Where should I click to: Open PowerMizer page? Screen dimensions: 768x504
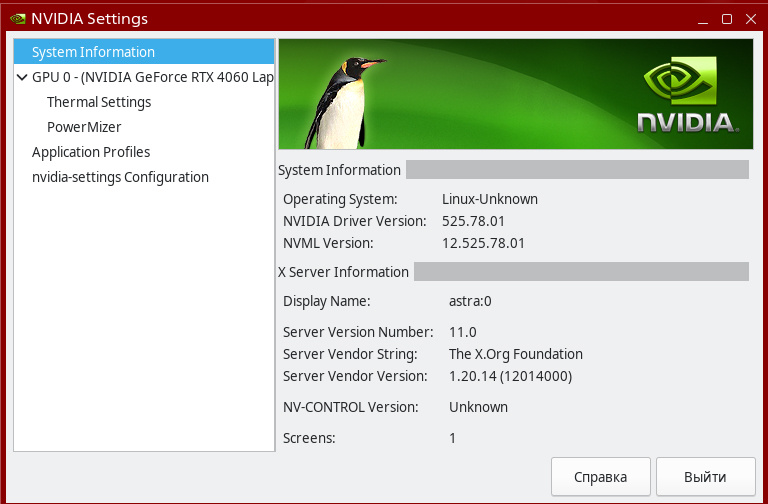[84, 127]
